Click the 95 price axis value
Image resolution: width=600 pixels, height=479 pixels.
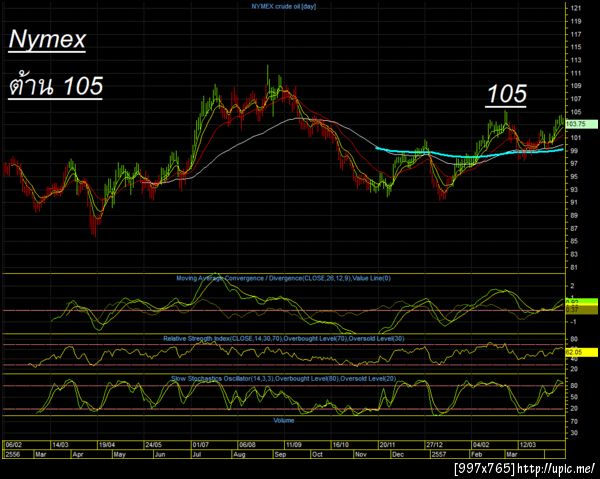(x=574, y=177)
